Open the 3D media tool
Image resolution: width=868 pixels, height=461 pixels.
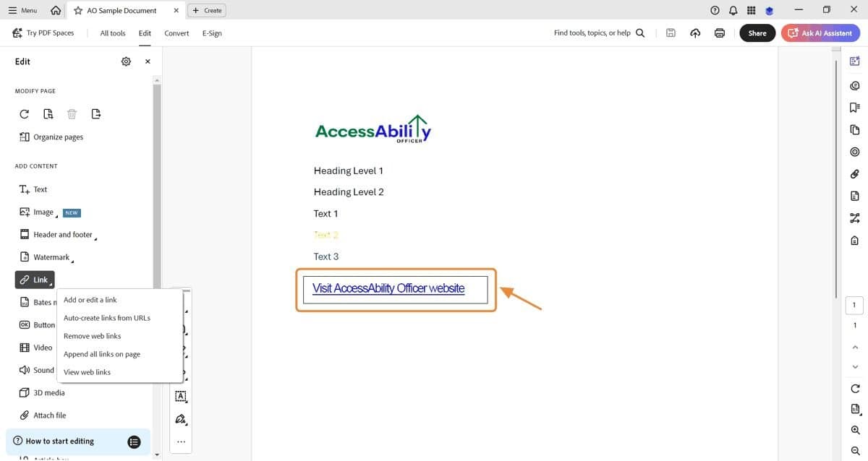[x=45, y=392]
